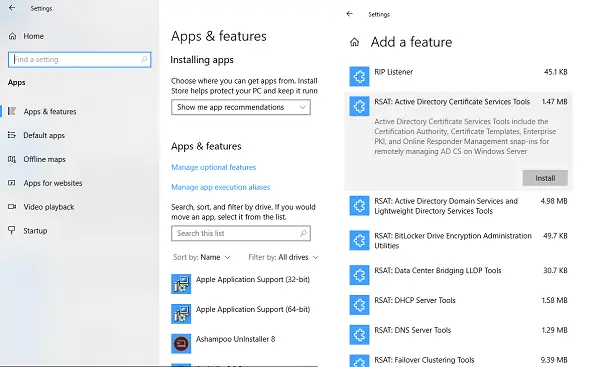Click the RSAT Data Center Bridging icon
The height and width of the screenshot is (367, 600).
359,275
